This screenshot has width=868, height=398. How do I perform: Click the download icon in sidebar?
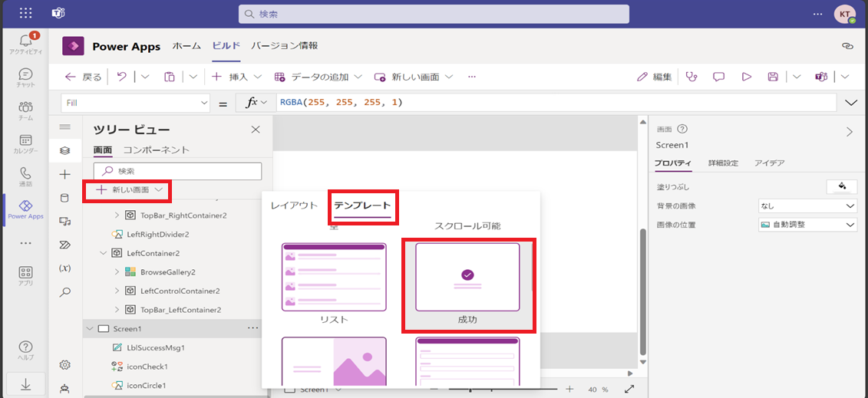(x=25, y=385)
